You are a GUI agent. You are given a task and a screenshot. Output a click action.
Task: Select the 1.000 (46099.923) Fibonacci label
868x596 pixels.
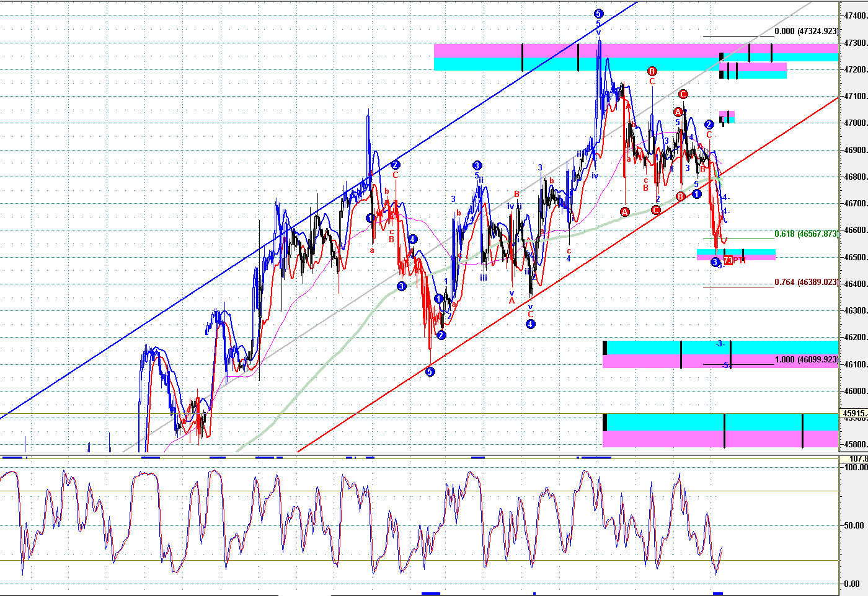pos(806,359)
